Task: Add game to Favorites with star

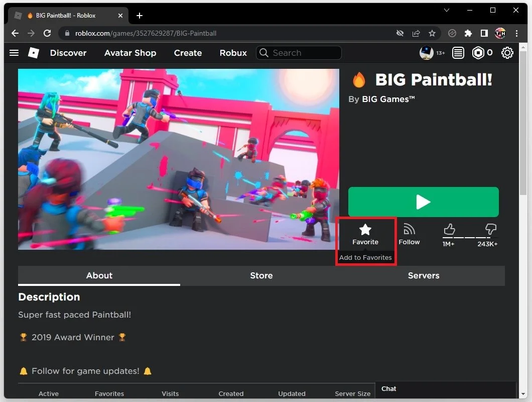Action: (365, 234)
